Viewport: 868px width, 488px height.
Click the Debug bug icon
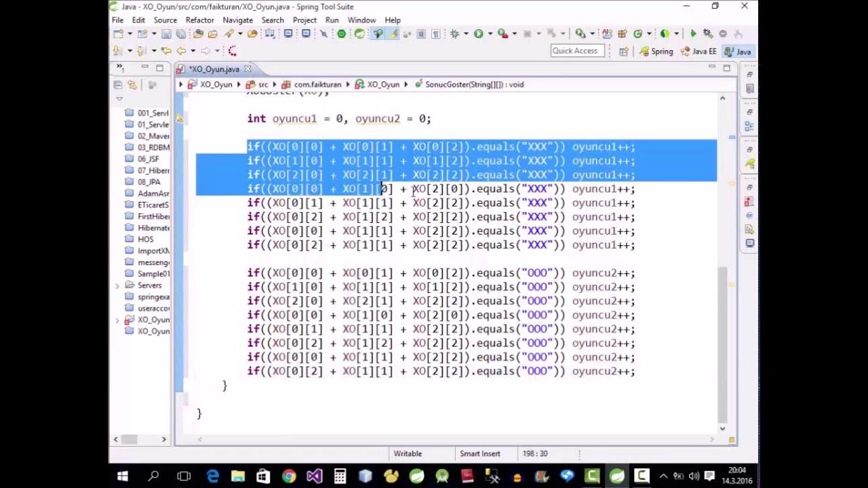click(x=454, y=34)
